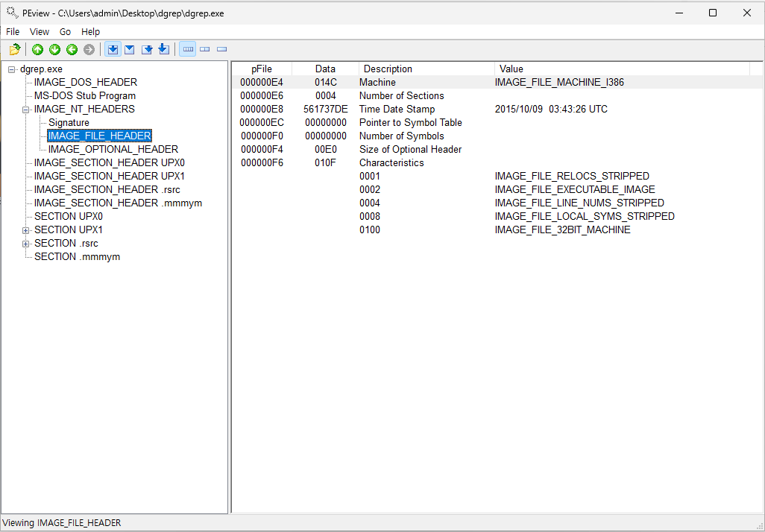Open the Go menu
765x532 pixels.
click(66, 32)
